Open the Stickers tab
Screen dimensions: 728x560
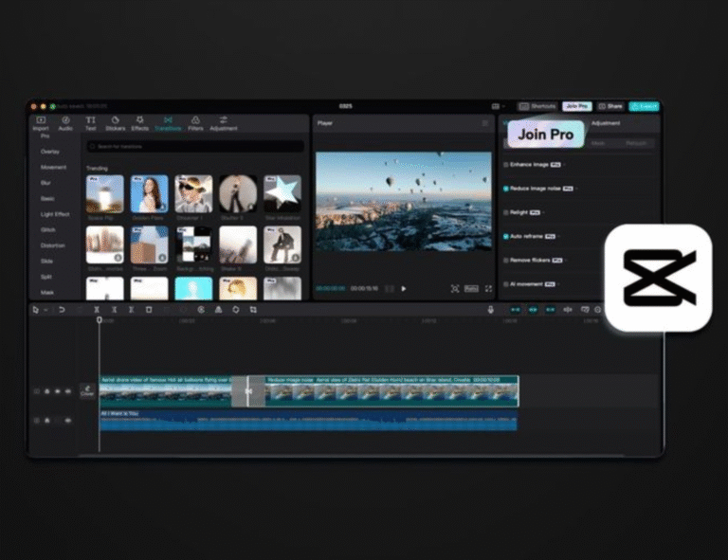coord(115,123)
